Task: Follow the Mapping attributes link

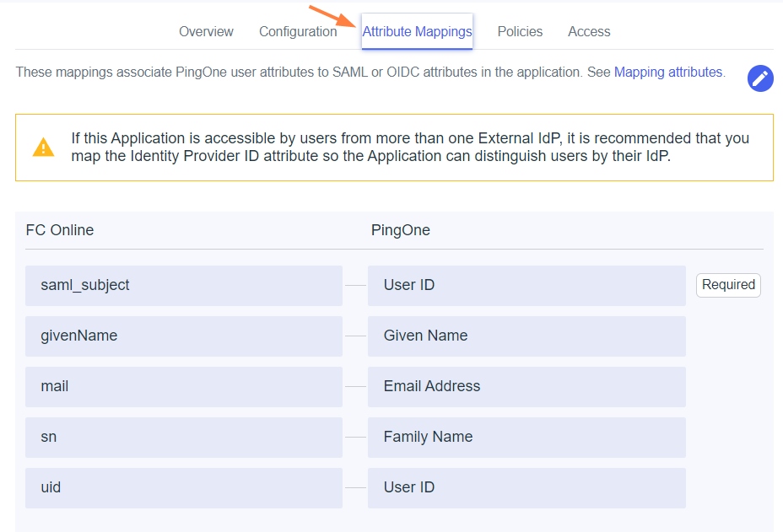Action: (x=667, y=73)
